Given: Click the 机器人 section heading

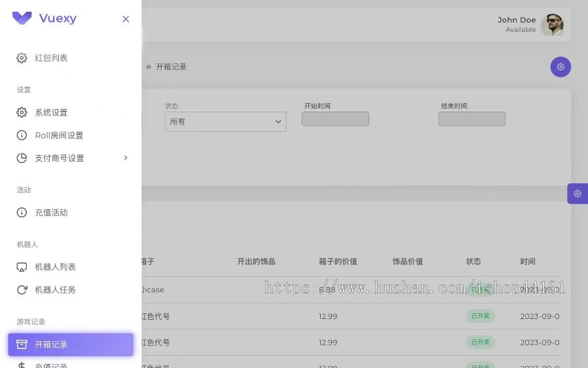Looking at the screenshot, I should click(27, 245).
